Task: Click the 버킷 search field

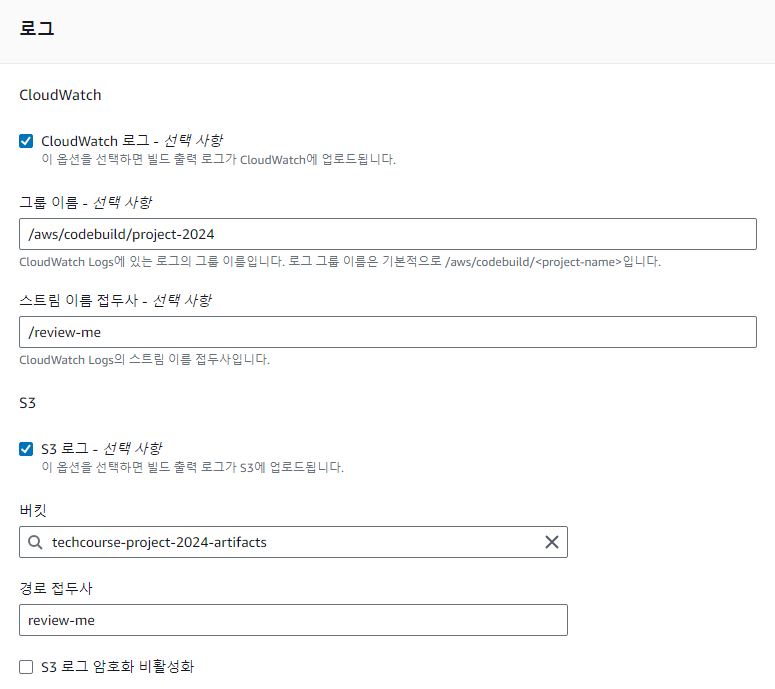Action: click(293, 542)
